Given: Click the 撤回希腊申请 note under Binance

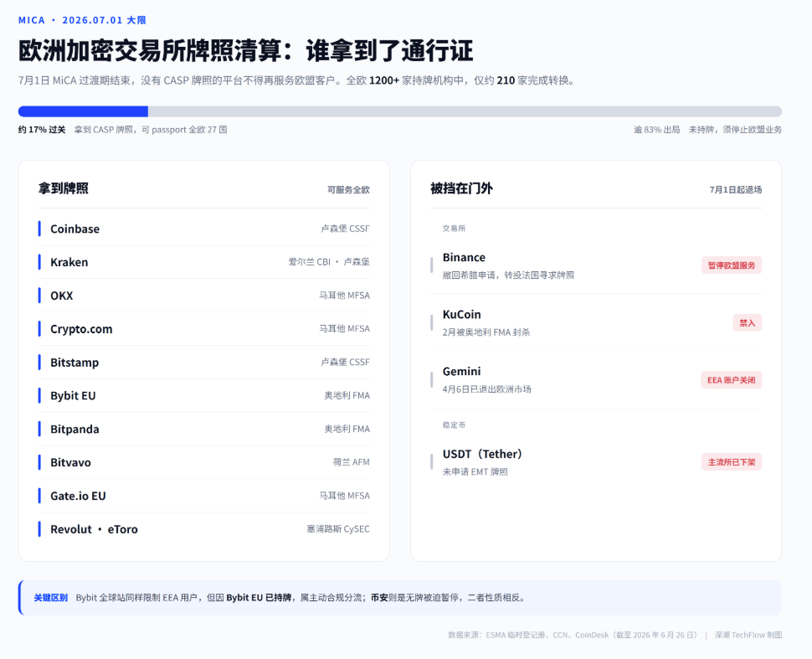Looking at the screenshot, I should coord(508,275).
